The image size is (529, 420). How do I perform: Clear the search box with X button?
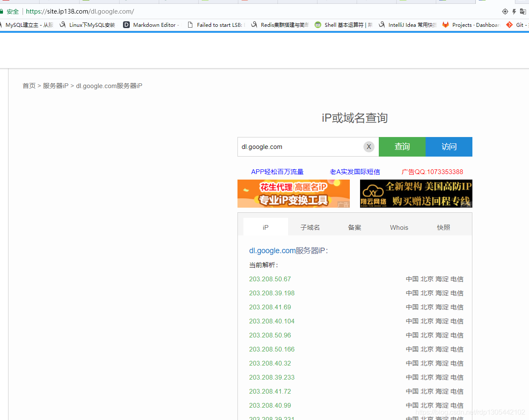[369, 147]
